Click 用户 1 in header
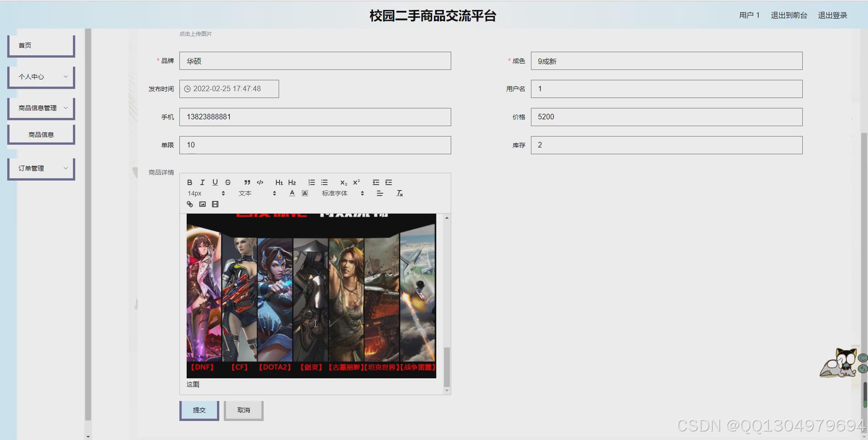The image size is (868, 440). (749, 15)
